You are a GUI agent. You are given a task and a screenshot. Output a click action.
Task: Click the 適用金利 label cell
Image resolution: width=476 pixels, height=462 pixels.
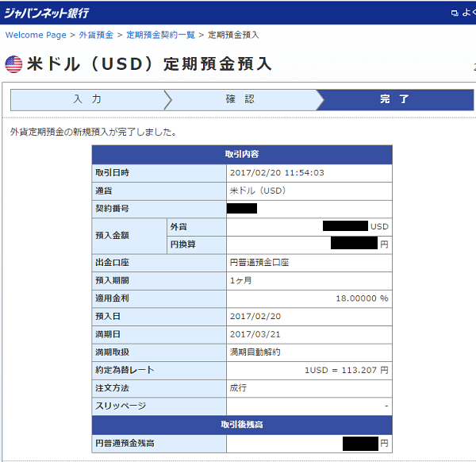click(159, 298)
